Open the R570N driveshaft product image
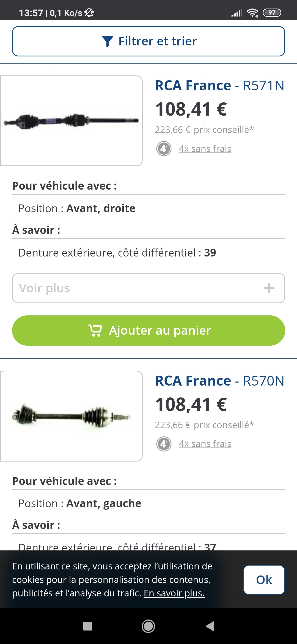The image size is (297, 644). pyautogui.click(x=71, y=416)
